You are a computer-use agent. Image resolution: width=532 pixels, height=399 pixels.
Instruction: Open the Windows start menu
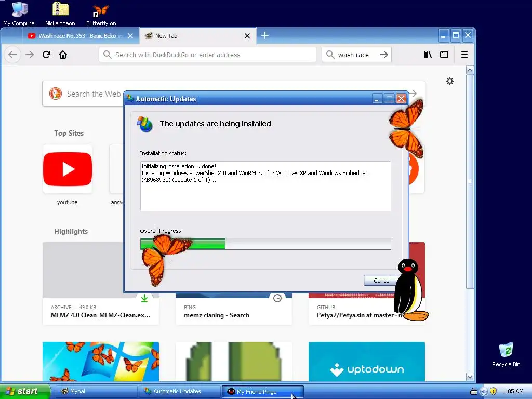pyautogui.click(x=24, y=391)
